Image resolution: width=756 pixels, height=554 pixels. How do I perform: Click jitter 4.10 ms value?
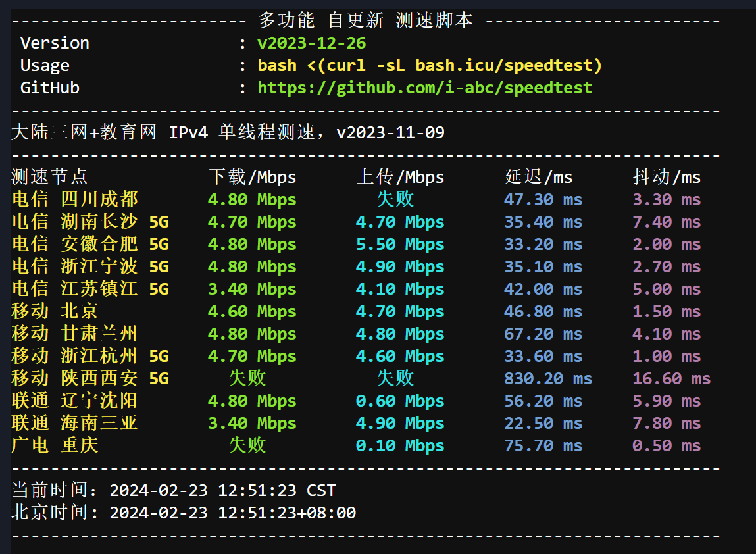667,334
